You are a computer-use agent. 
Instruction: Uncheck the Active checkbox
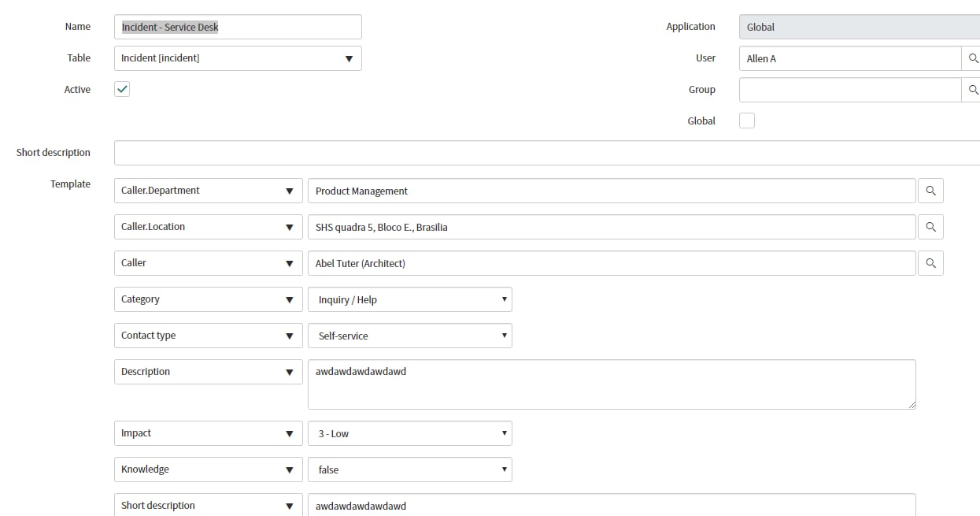pos(121,89)
